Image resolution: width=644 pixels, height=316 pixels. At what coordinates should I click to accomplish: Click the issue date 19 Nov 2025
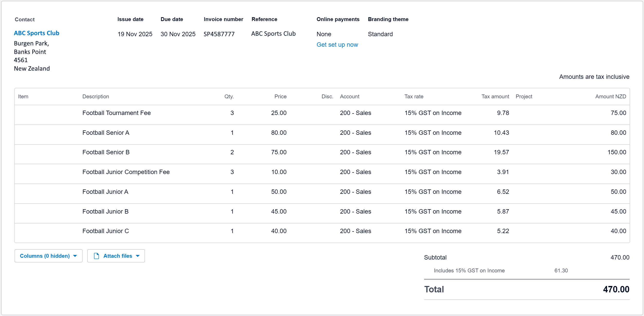click(x=135, y=34)
